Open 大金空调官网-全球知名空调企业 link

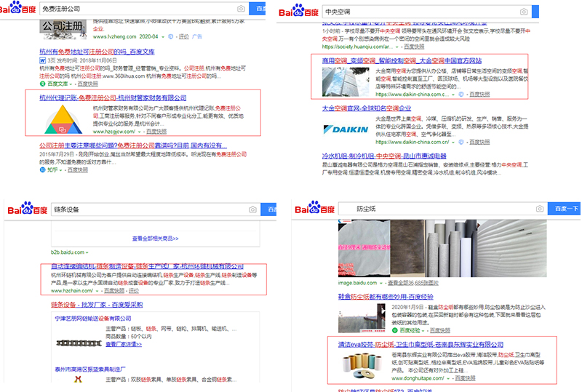pyautogui.click(x=367, y=108)
